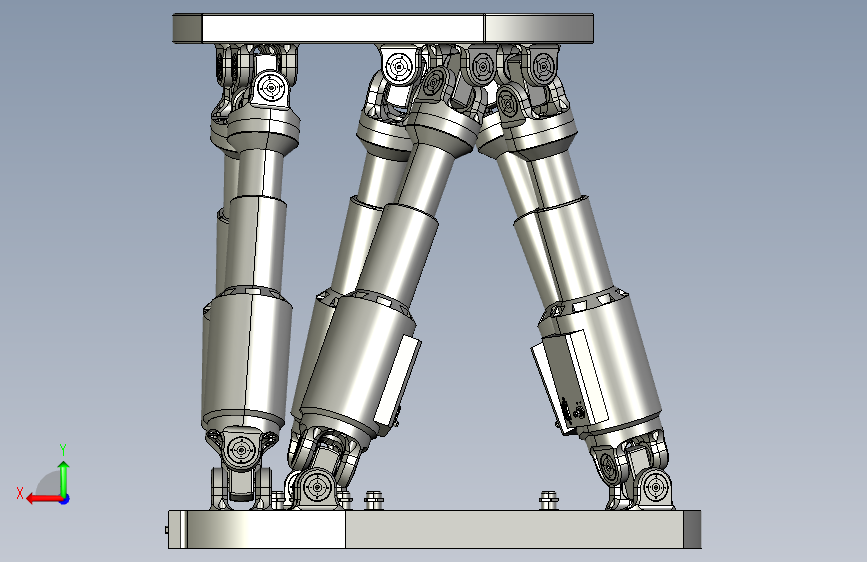
Task: Select the white cover panel on the middle actuator
Action: point(398,380)
